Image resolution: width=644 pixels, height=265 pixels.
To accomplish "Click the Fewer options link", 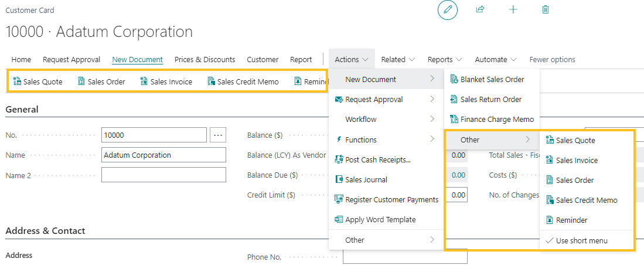I will coord(552,59).
